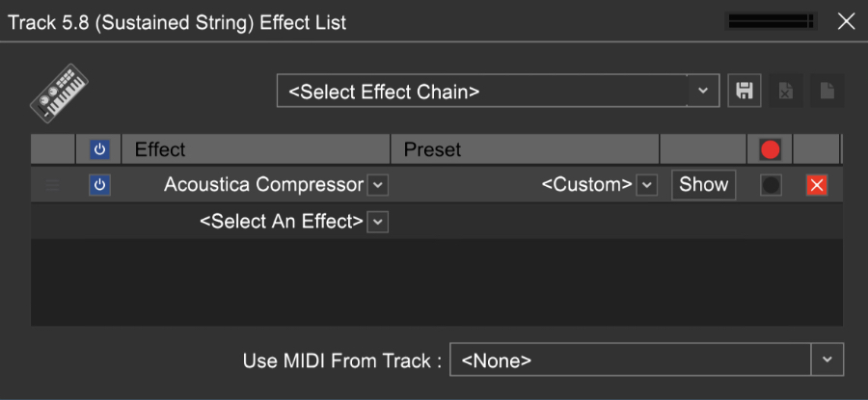Save the effect chain with the floppy disk icon
The image size is (868, 400).
[744, 92]
